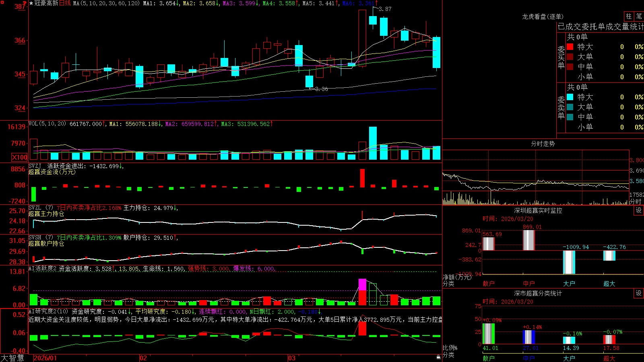Click the SVZL indicator label
This screenshot has height=362, width=644.
tap(35, 208)
